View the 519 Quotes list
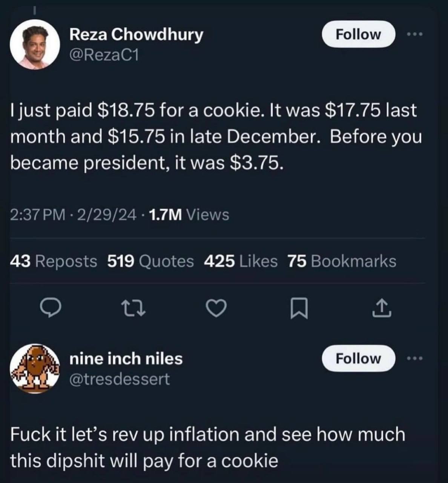The width and height of the screenshot is (448, 483). [150, 261]
